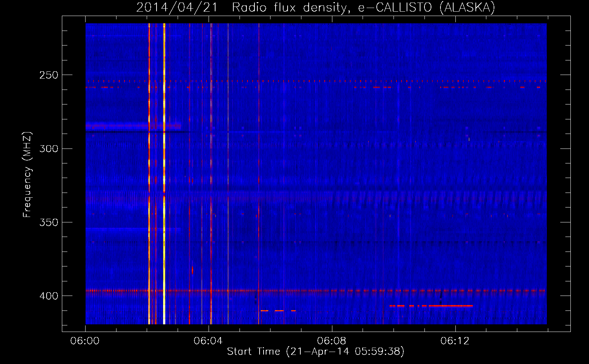This screenshot has width=589, height=364.
Task: Click the 06:00 time axis label
Action: click(85, 341)
